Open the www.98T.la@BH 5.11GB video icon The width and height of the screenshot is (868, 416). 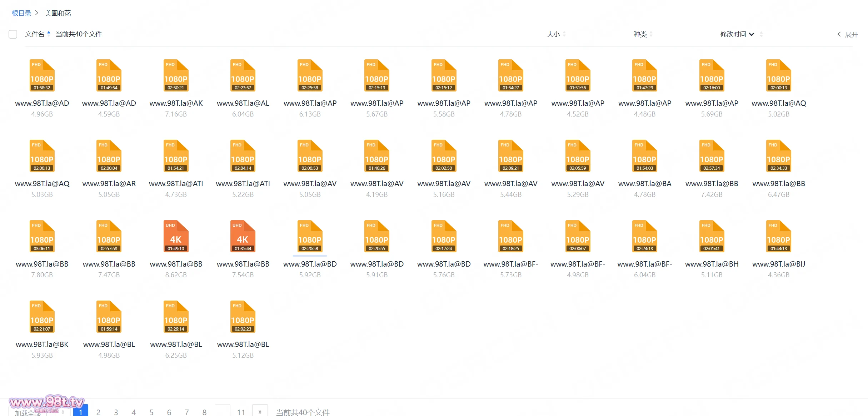coord(712,236)
